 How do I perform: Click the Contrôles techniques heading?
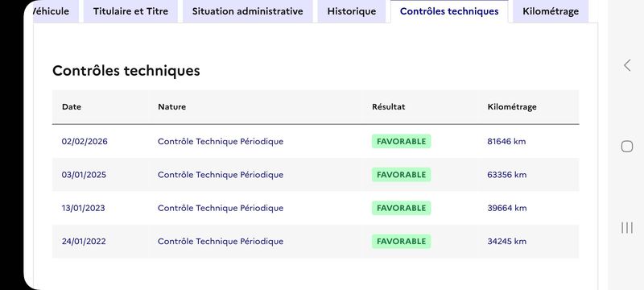(126, 71)
